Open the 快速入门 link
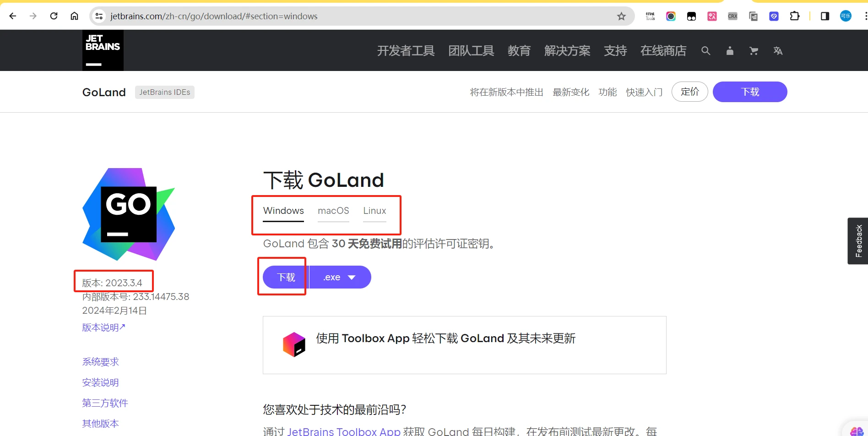This screenshot has width=868, height=436. pos(644,92)
